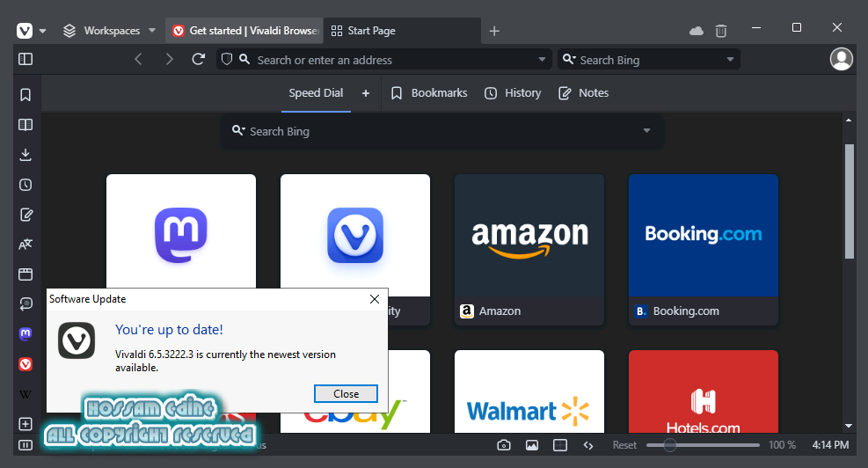Open the History start page tab

point(514,93)
